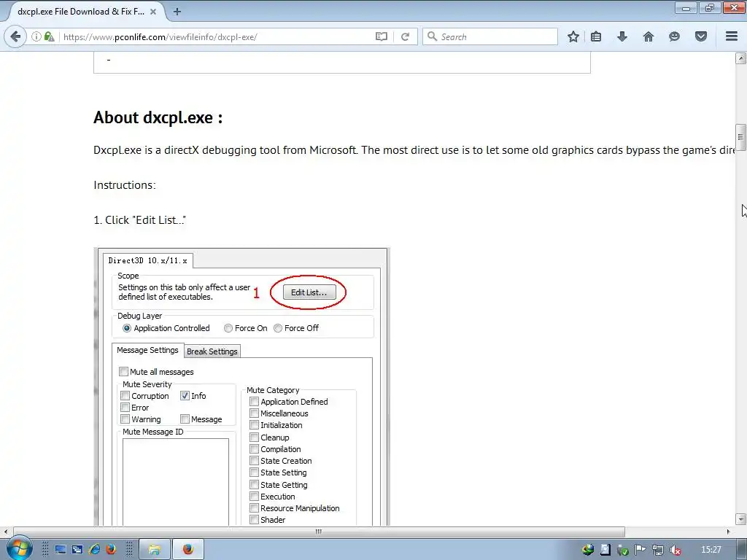This screenshot has height=560, width=747.
Task: Open the Firefox hamburger menu
Action: pyautogui.click(x=732, y=36)
